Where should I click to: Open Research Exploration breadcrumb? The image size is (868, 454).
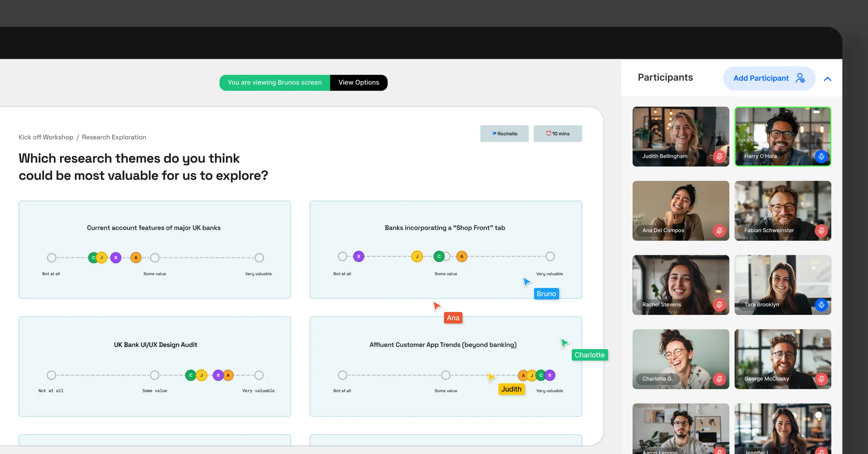click(114, 137)
